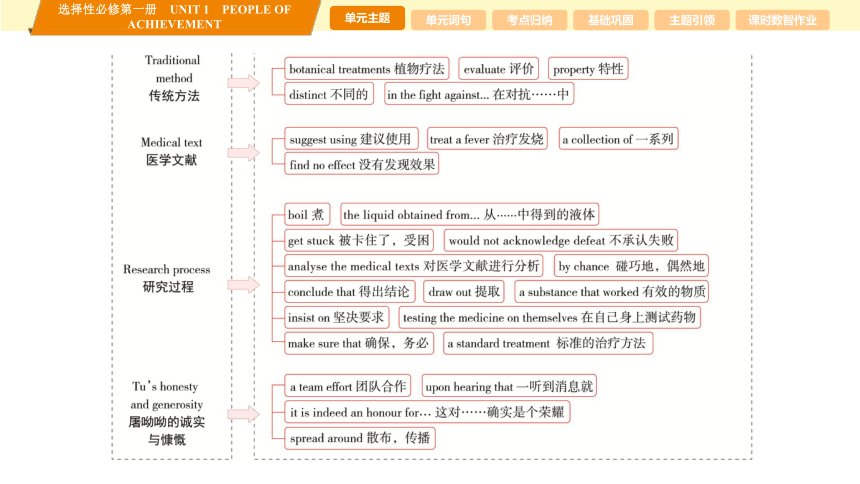Image resolution: width=860 pixels, height=484 pixels.
Task: Click the 'in the fight against...' box
Action: point(478,94)
